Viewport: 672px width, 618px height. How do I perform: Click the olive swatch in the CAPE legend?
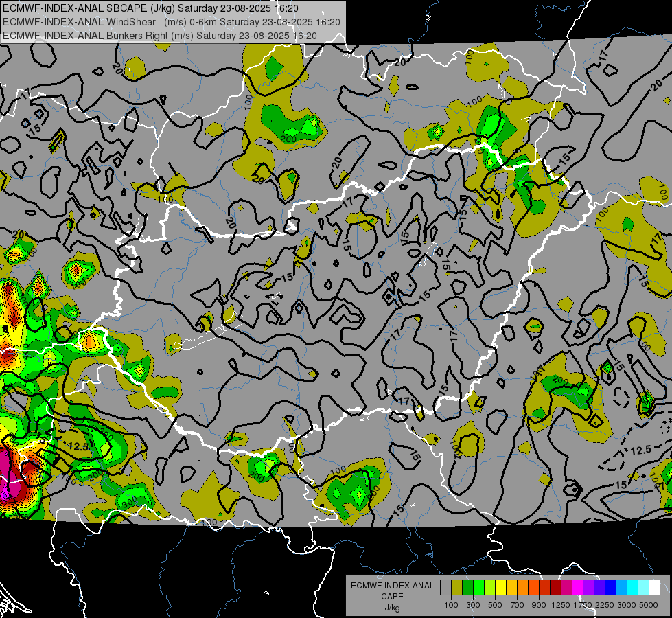pos(457,587)
